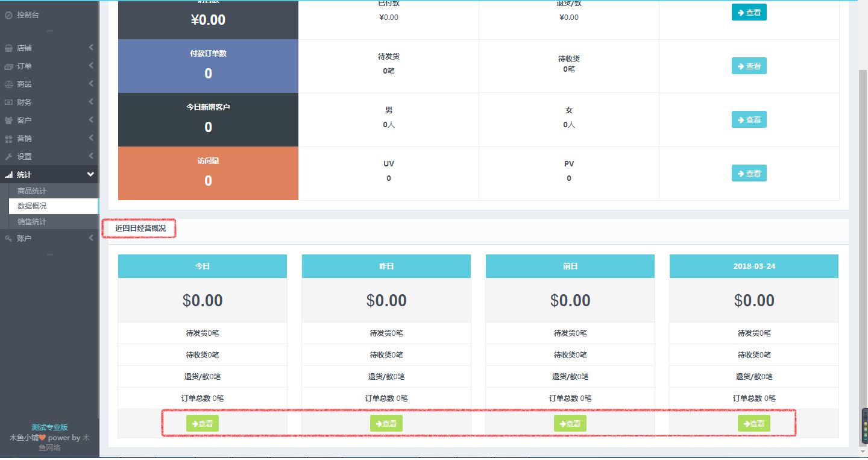
Task: Expand the 订单 submenu arrow
Action: (x=91, y=66)
